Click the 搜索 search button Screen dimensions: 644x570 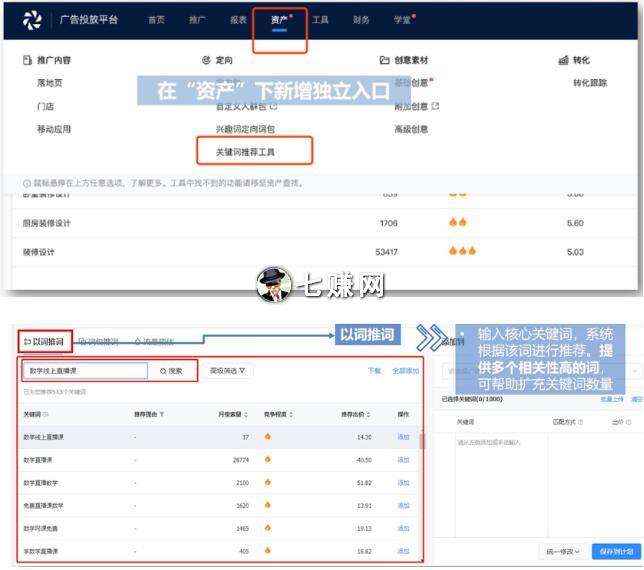(x=171, y=371)
